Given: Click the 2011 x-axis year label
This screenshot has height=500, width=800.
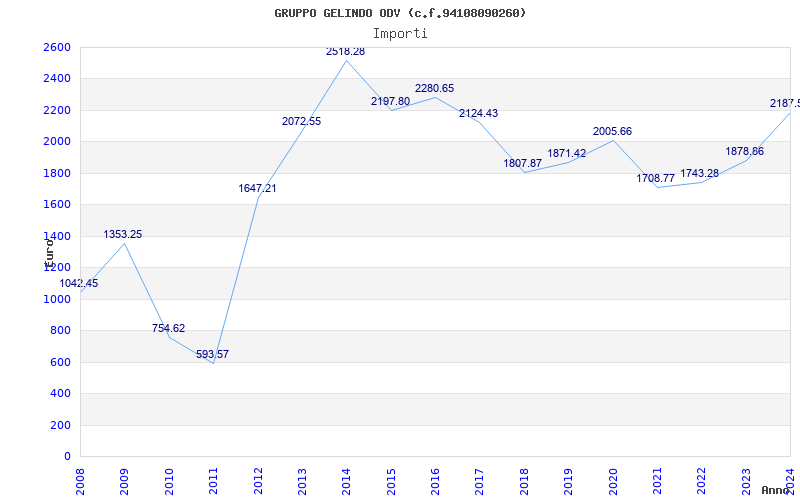Looking at the screenshot, I should coord(213,481).
